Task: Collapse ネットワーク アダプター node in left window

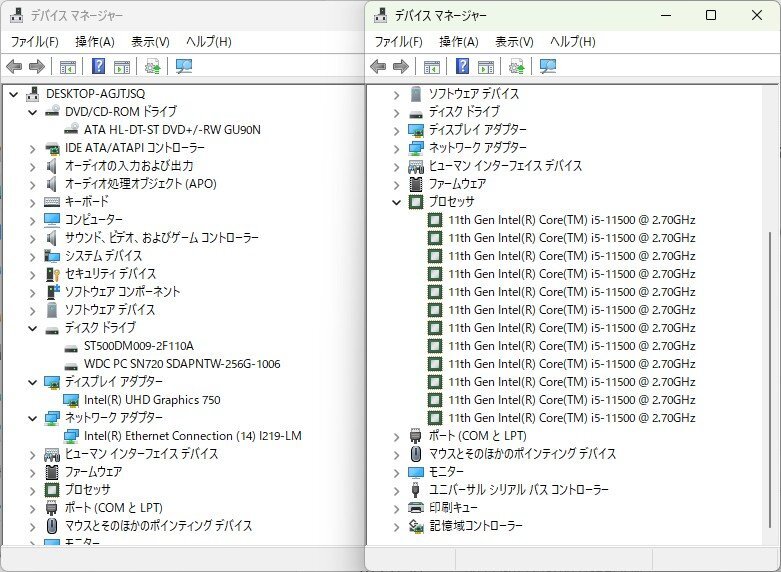Action: coord(32,418)
